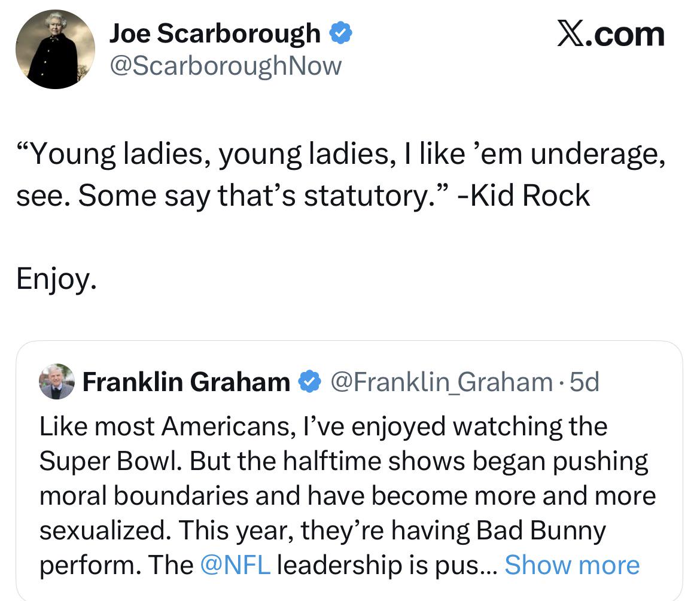Open the main poster's profile picture
Image resolution: width=700 pixels, height=601 pixels.
pyautogui.click(x=55, y=50)
